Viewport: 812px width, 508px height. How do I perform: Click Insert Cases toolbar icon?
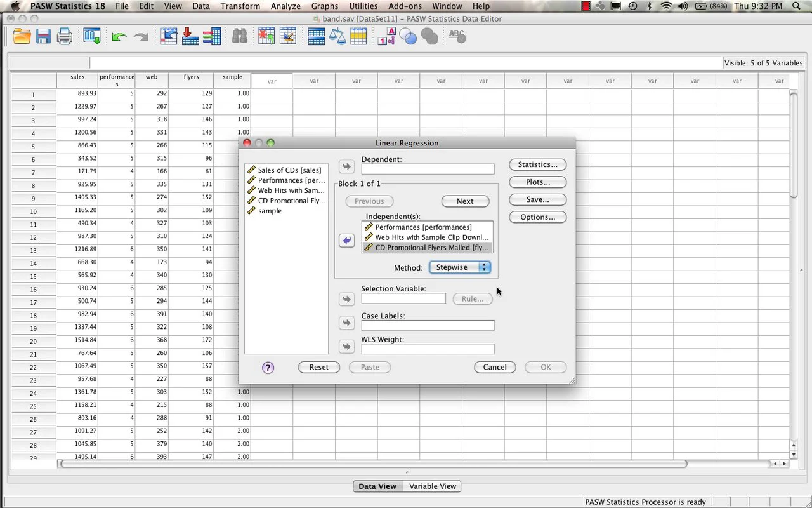click(266, 36)
